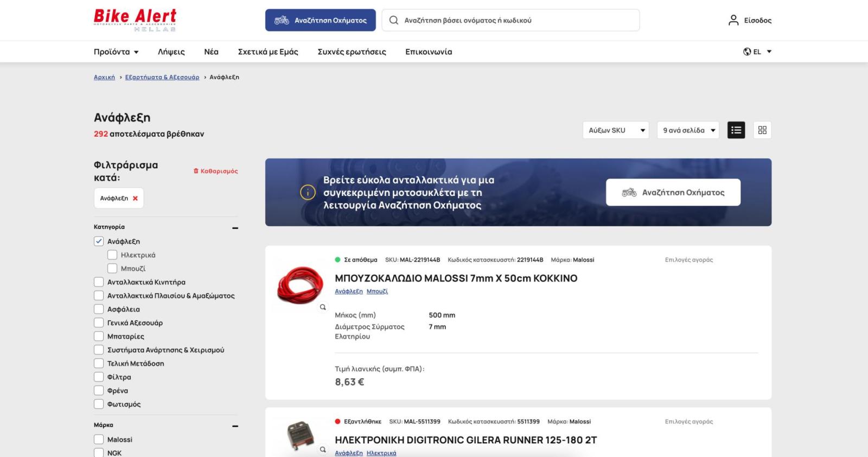Click the info icon in the blue banner
The image size is (868, 457).
308,192
